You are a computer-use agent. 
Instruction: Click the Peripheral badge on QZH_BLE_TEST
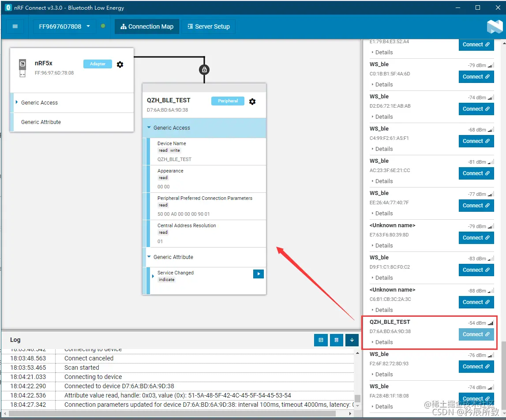[228, 101]
